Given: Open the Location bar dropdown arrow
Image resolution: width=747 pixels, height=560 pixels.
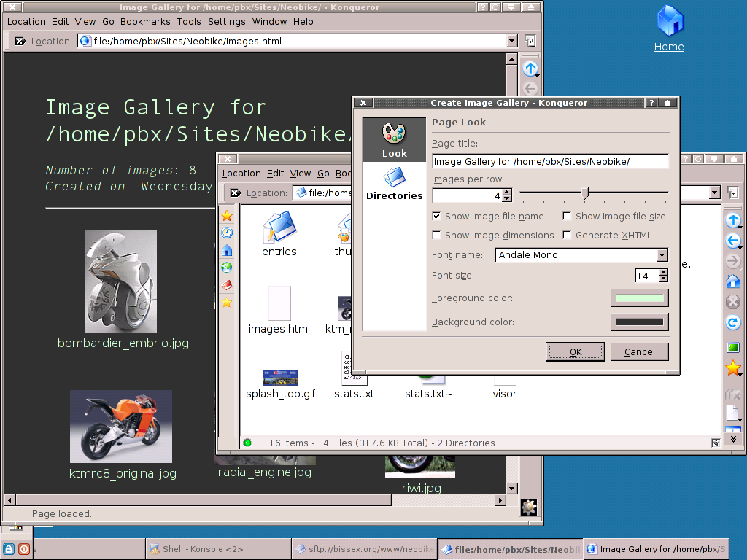Looking at the screenshot, I should [513, 41].
